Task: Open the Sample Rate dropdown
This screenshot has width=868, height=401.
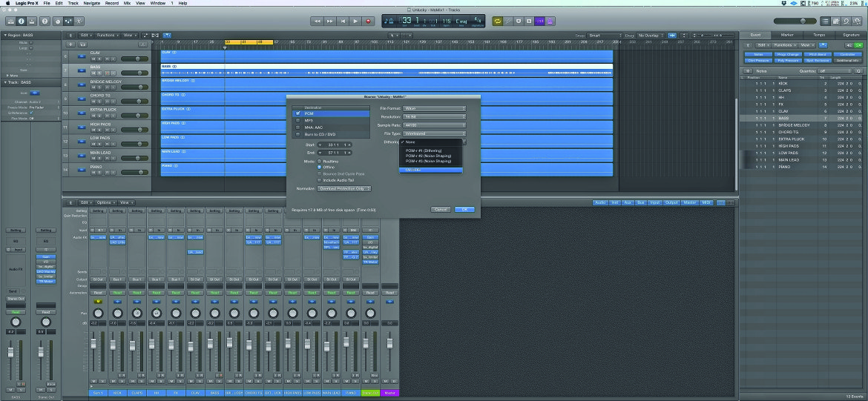Action: coord(434,125)
